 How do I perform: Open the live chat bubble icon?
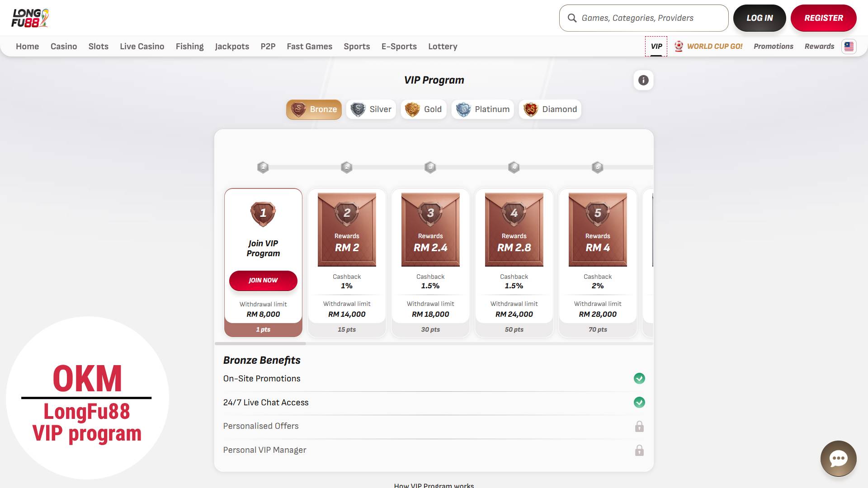pyautogui.click(x=838, y=459)
